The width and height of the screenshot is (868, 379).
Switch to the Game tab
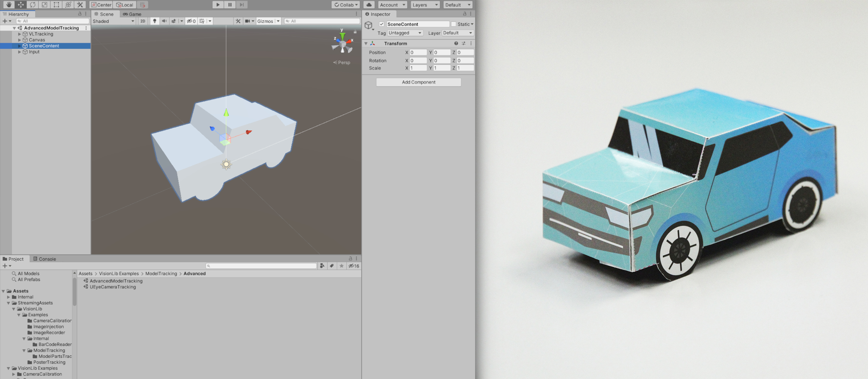(x=132, y=14)
